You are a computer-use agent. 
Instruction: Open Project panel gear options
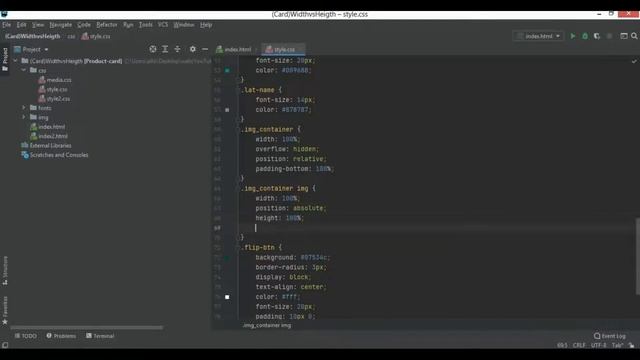(193, 49)
